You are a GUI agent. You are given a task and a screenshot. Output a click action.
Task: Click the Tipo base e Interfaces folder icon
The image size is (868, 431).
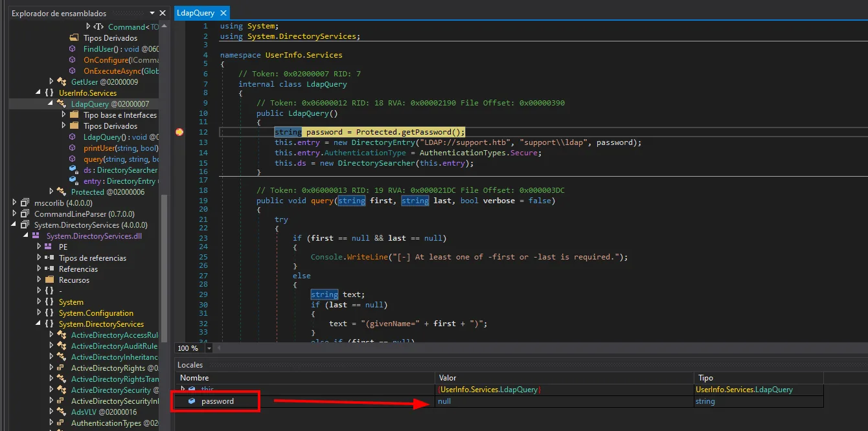coord(74,115)
